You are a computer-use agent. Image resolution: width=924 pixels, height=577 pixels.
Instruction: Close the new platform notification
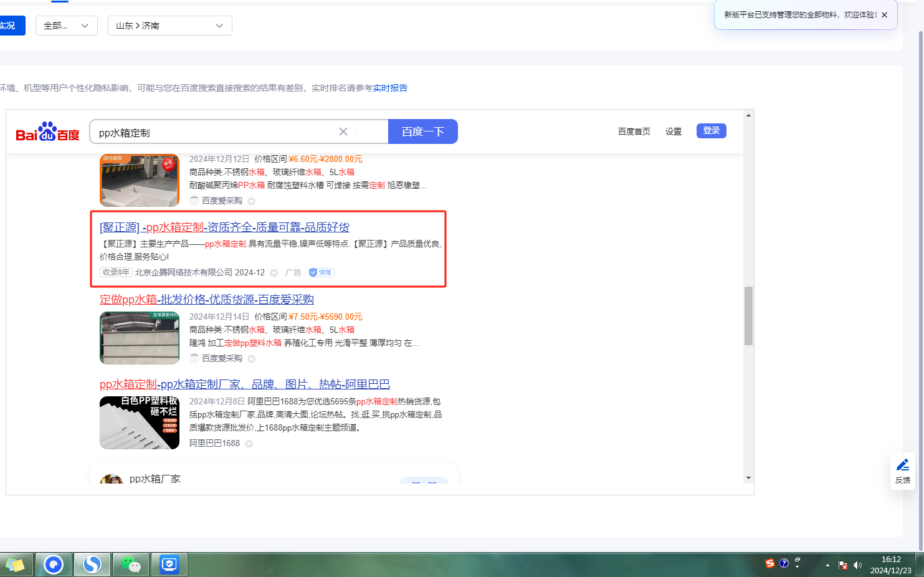click(x=884, y=15)
